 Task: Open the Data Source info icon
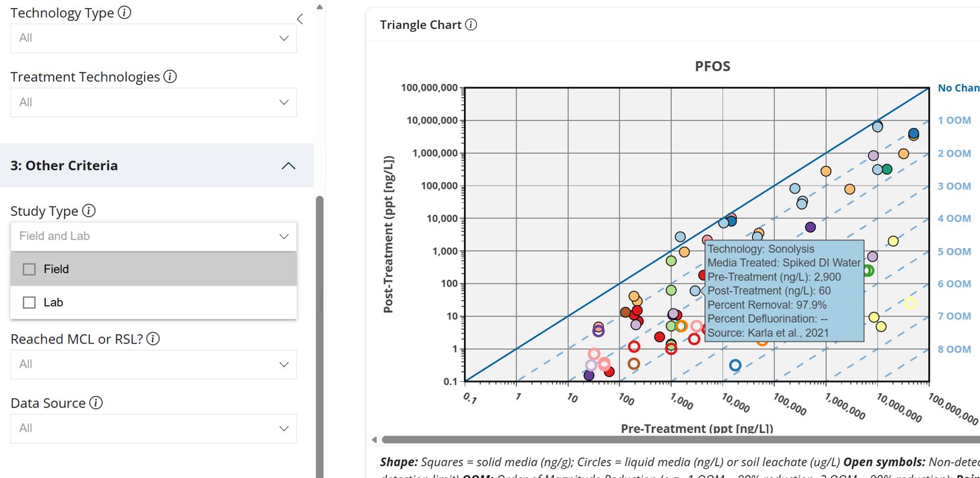(96, 403)
